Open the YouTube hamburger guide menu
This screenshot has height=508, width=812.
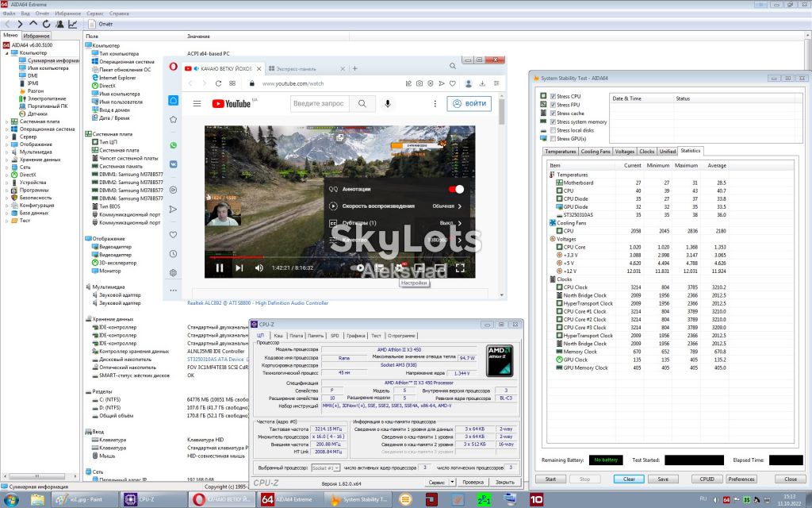197,104
